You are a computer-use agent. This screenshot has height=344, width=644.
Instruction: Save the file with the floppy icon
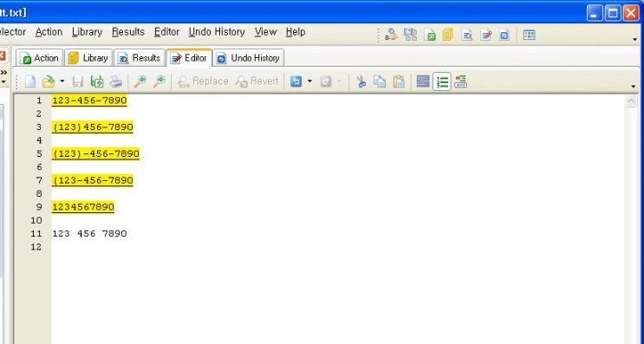pos(78,81)
